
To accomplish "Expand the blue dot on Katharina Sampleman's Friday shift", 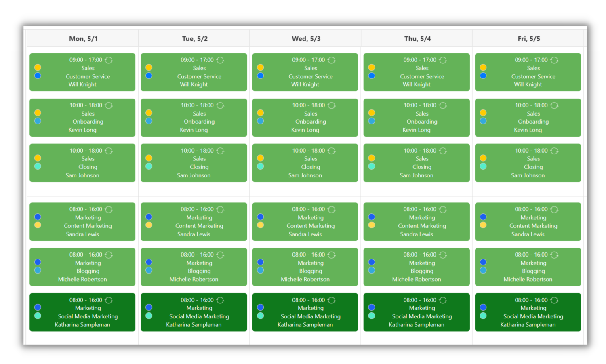I will click(x=483, y=307).
